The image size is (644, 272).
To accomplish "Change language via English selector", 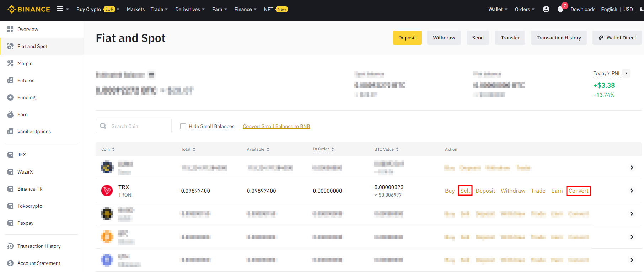I will click(x=609, y=9).
